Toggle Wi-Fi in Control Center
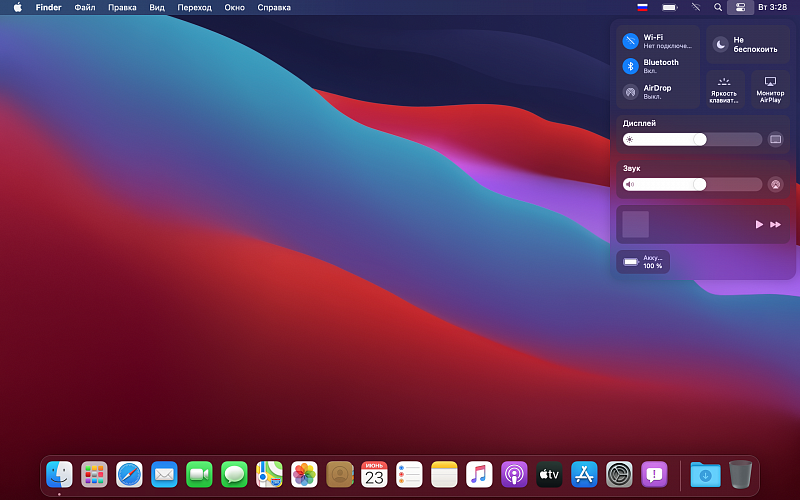800x500 pixels. [x=631, y=41]
